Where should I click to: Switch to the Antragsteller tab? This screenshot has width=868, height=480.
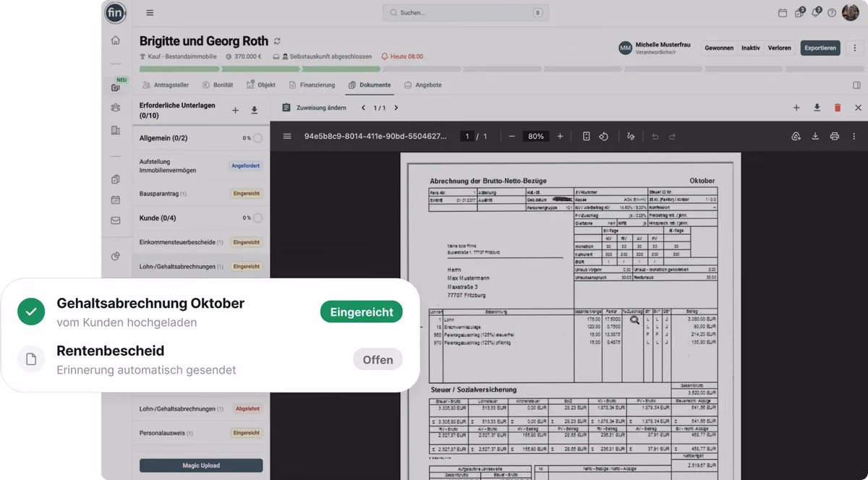coord(166,85)
